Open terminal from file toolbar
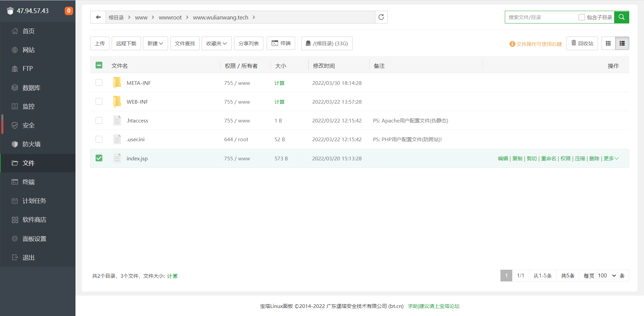This screenshot has width=644, height=316. pos(281,43)
